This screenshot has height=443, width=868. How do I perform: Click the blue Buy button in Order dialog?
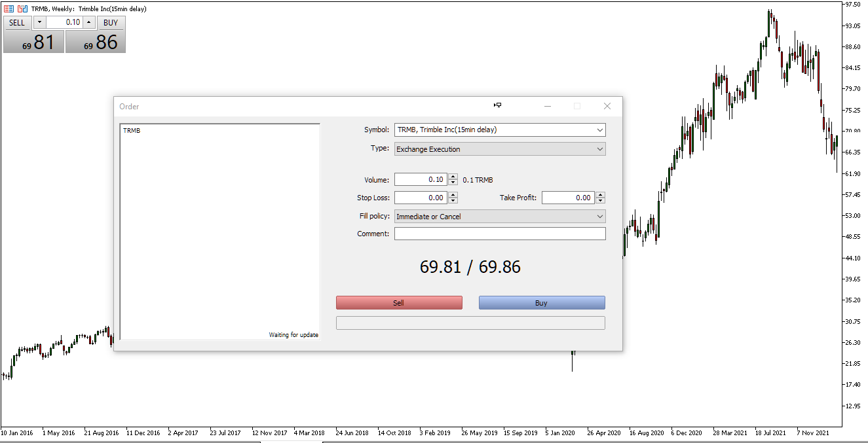pos(542,303)
